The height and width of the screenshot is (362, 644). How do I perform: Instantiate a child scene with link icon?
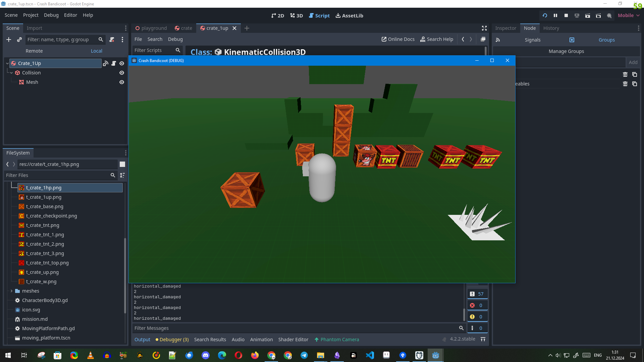tap(19, 40)
